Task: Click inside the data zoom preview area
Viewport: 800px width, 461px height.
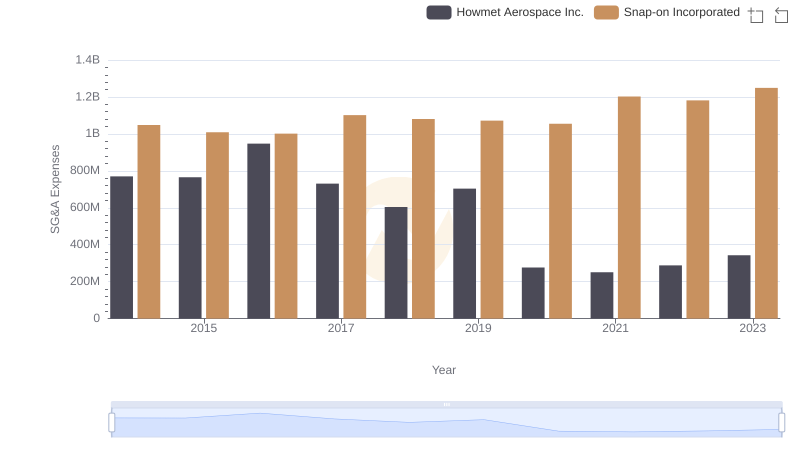Action: (x=446, y=423)
